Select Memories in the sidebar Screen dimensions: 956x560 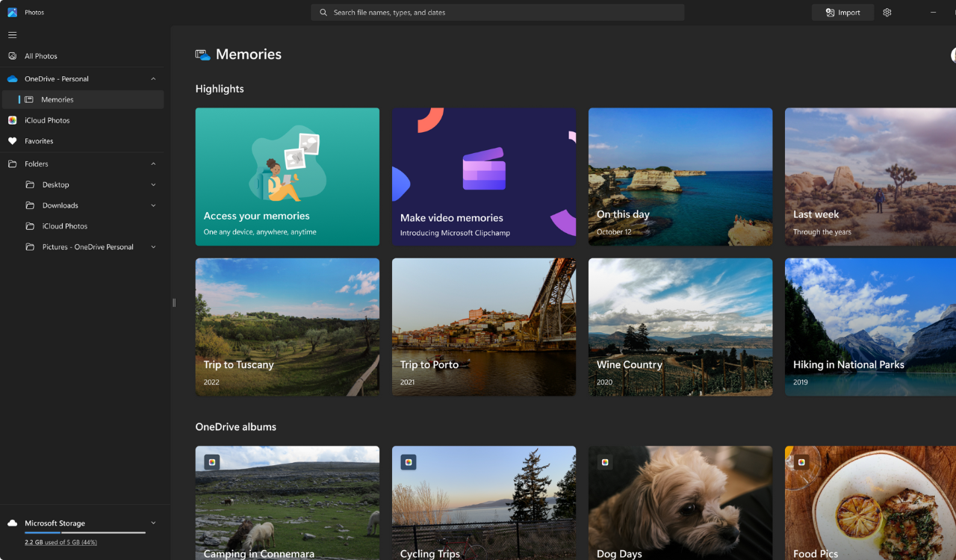(x=57, y=99)
